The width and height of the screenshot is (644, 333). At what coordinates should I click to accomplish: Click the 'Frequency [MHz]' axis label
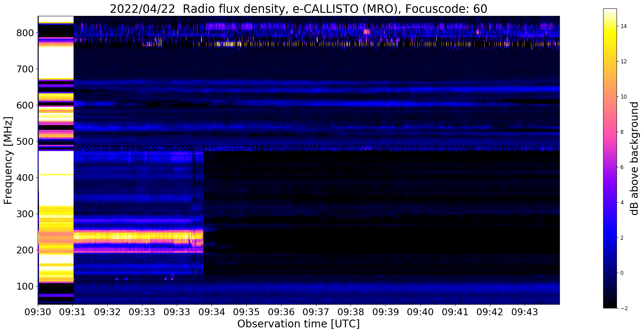[8, 160]
